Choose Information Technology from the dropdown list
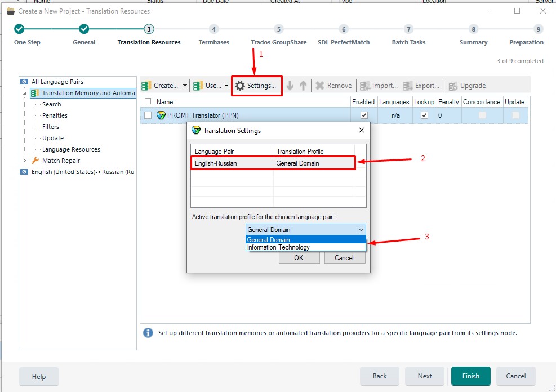 (x=306, y=247)
